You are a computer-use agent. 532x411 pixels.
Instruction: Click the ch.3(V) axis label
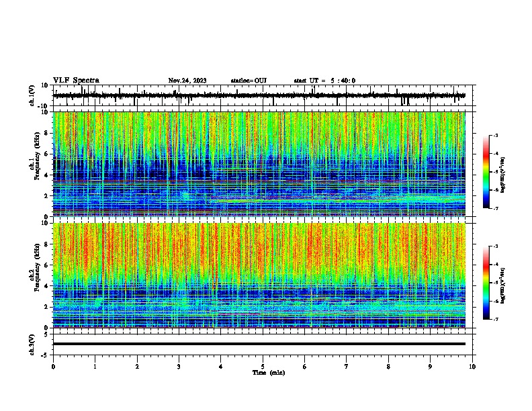coord(32,345)
